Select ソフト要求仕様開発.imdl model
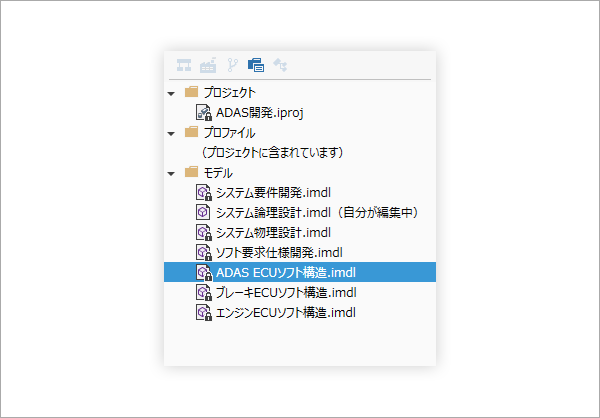The width and height of the screenshot is (600, 418). [279, 252]
